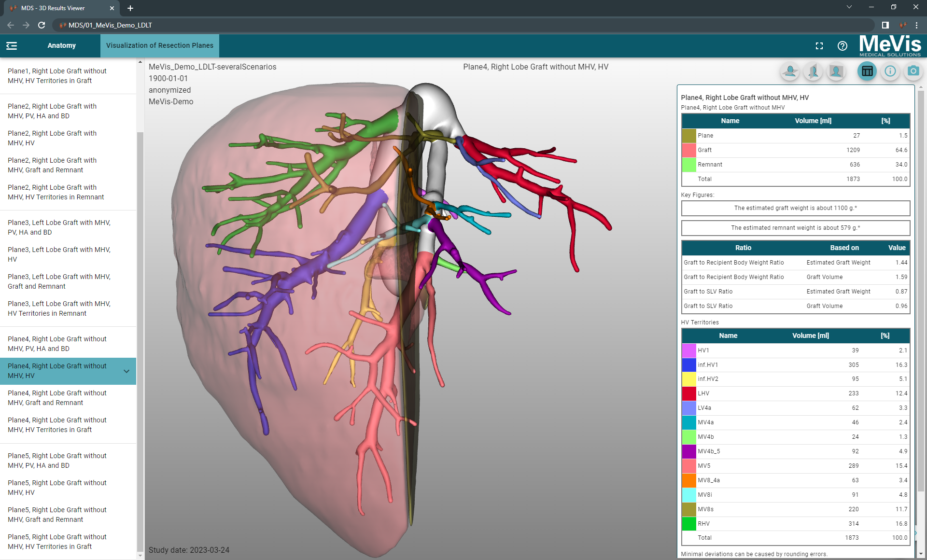Select Plane5 without MHV, PV, HA and BD
The width and height of the screenshot is (927, 560).
(x=68, y=461)
